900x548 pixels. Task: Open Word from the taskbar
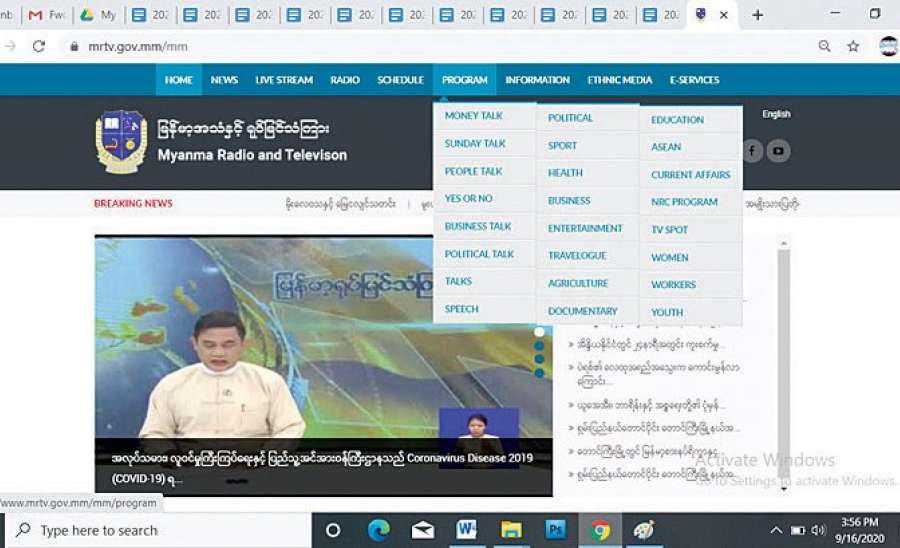tap(467, 530)
